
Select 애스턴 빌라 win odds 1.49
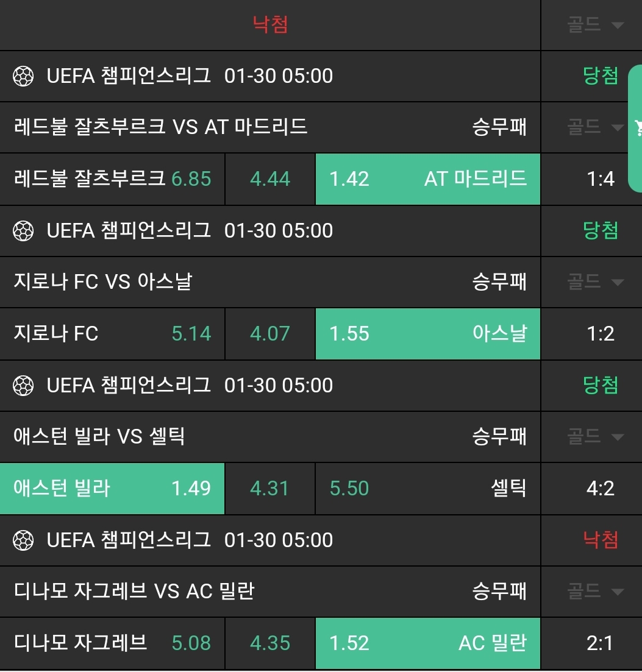pyautogui.click(x=112, y=489)
